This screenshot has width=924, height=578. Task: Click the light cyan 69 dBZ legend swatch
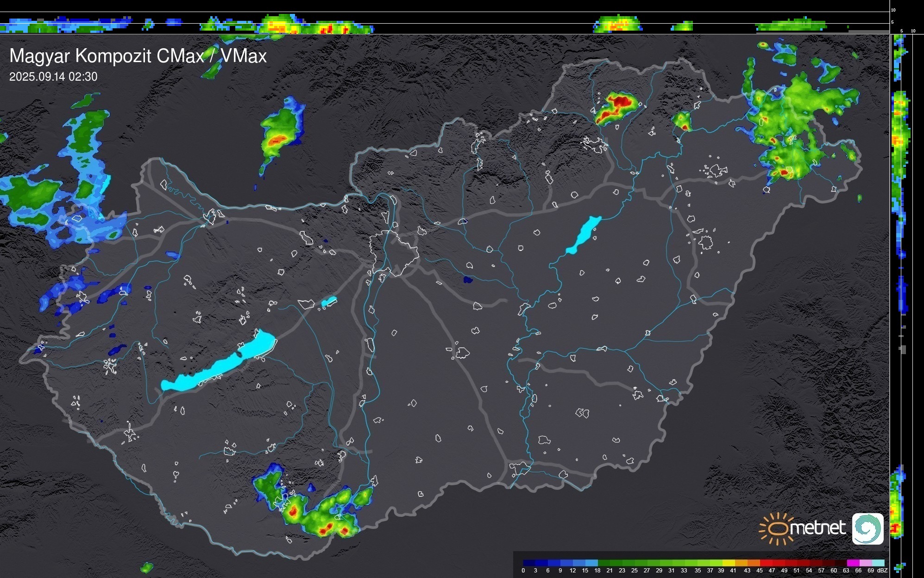[x=878, y=563]
